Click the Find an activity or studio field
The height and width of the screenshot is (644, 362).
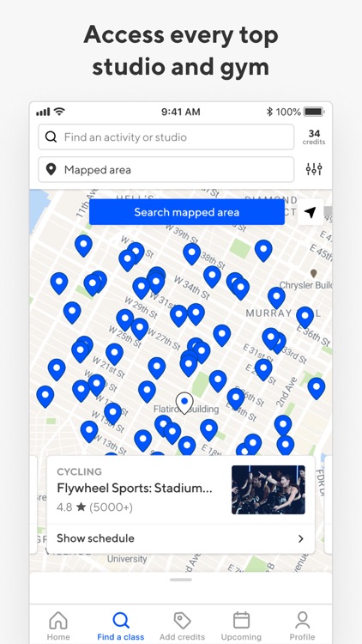click(166, 137)
